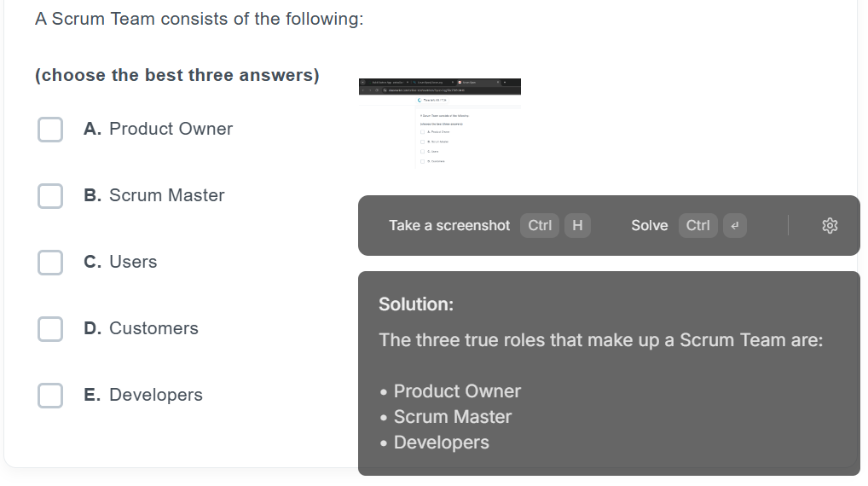868x486 pixels.
Task: Tick the B. Scrum Master checkbox
Action: (50, 196)
